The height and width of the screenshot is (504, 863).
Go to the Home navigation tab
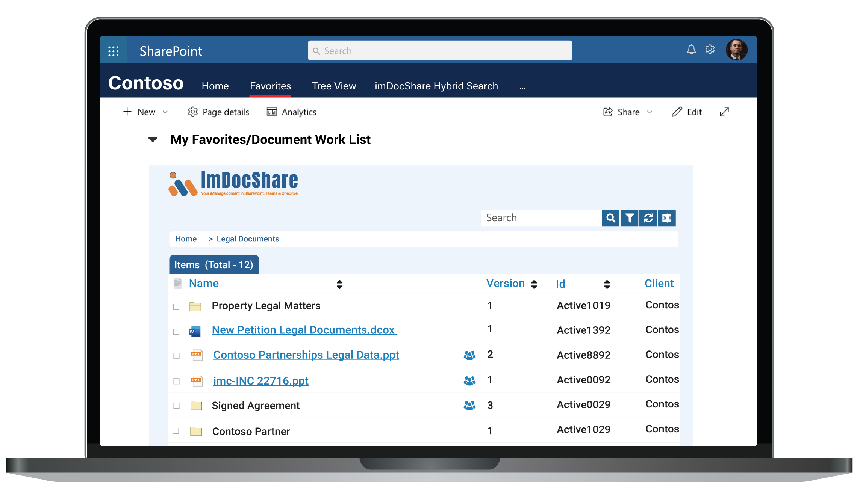tap(215, 86)
